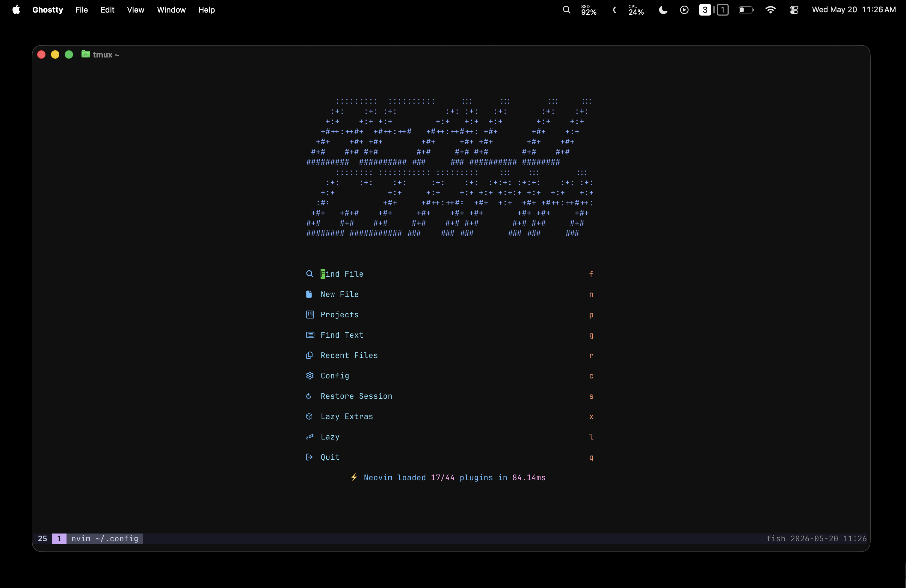Image resolution: width=906 pixels, height=588 pixels.
Task: Choose New File on the dashboard
Action: tap(450, 294)
